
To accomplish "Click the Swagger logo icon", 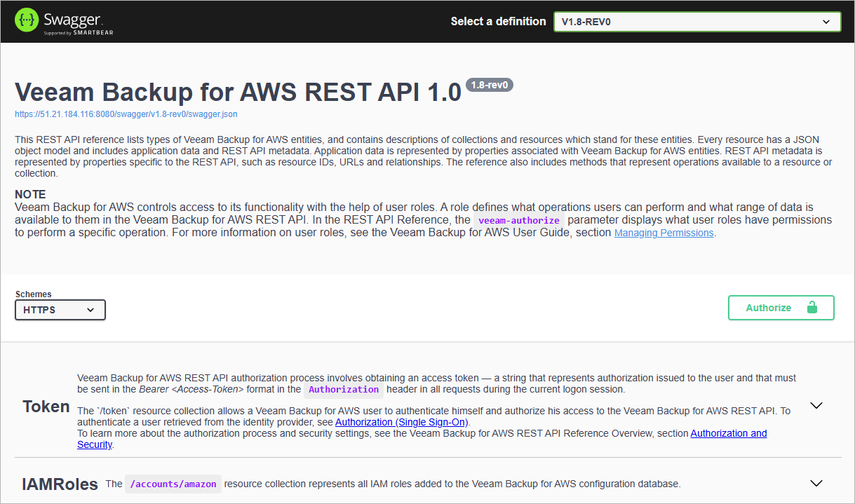I will click(x=27, y=20).
